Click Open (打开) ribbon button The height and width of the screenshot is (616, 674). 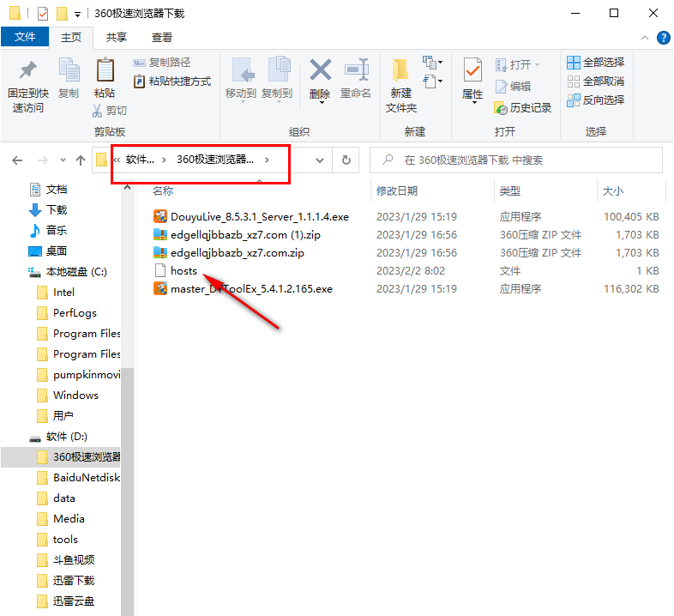point(514,65)
